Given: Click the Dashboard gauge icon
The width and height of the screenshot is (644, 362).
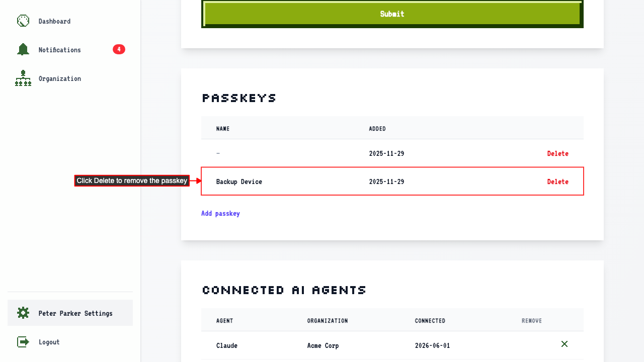Looking at the screenshot, I should click(x=23, y=21).
